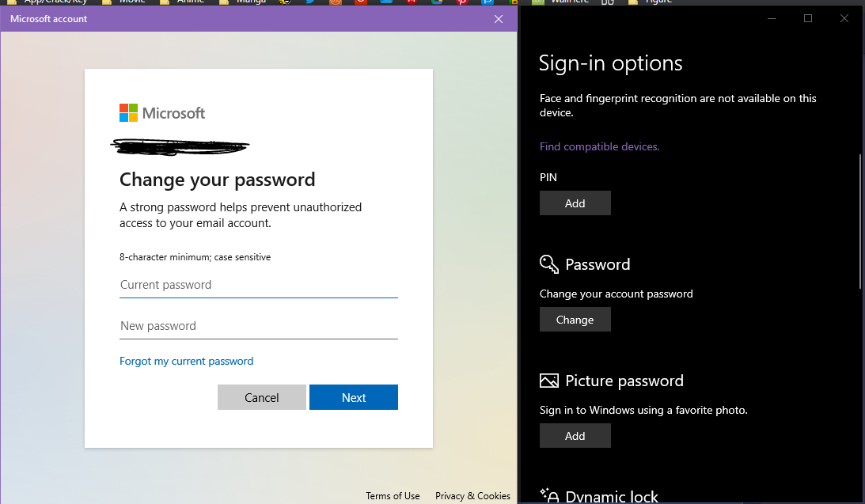
Task: Click 'Sign in to Windows using a favorite photo.'
Action: coord(643,411)
